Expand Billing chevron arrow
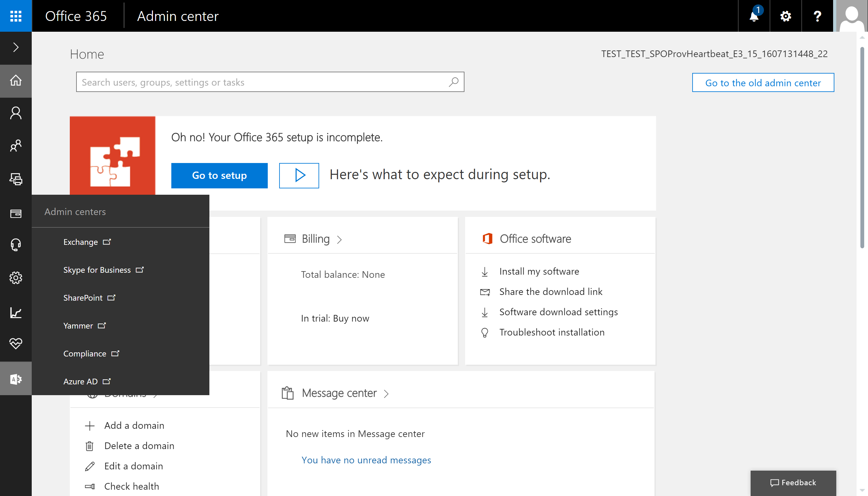Image resolution: width=868 pixels, height=496 pixels. coord(339,239)
